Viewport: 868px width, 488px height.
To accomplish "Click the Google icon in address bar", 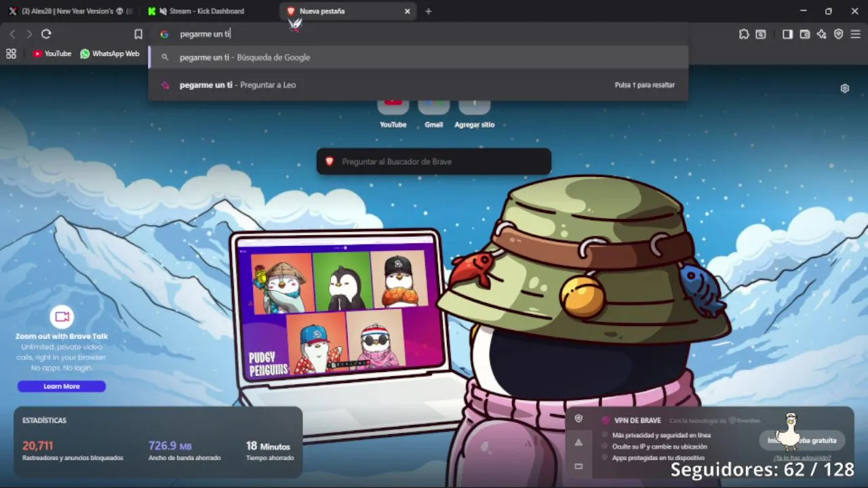I will click(x=164, y=34).
